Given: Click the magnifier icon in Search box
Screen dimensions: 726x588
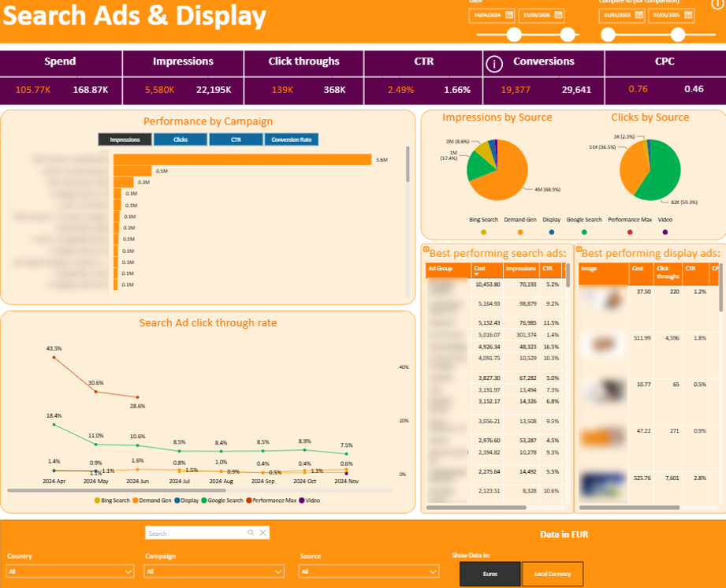Looking at the screenshot, I should 251,533.
